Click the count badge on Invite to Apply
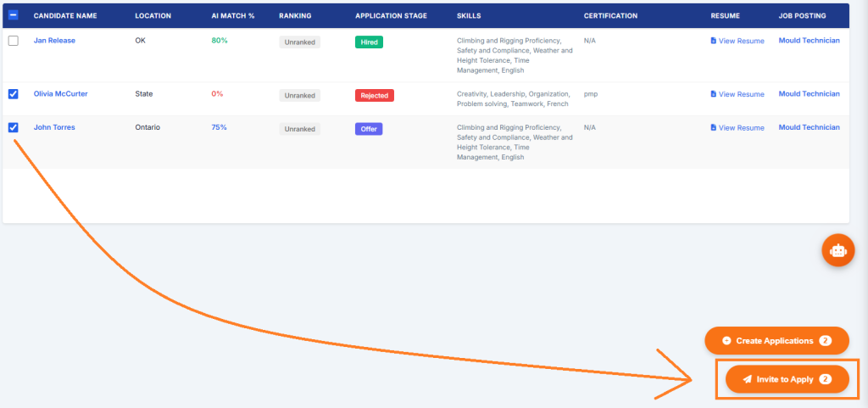The image size is (868, 408). coord(826,379)
